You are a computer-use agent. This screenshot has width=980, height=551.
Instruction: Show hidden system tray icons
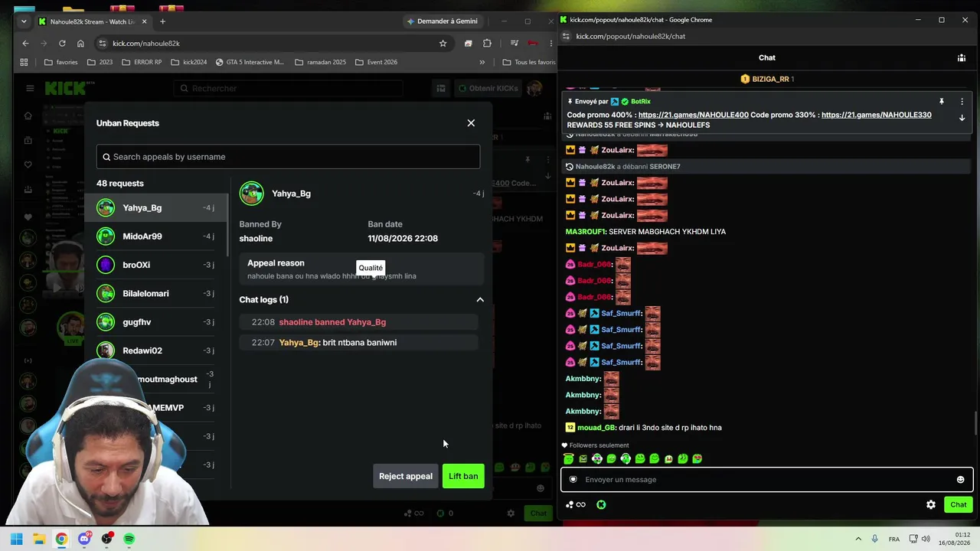coord(857,540)
